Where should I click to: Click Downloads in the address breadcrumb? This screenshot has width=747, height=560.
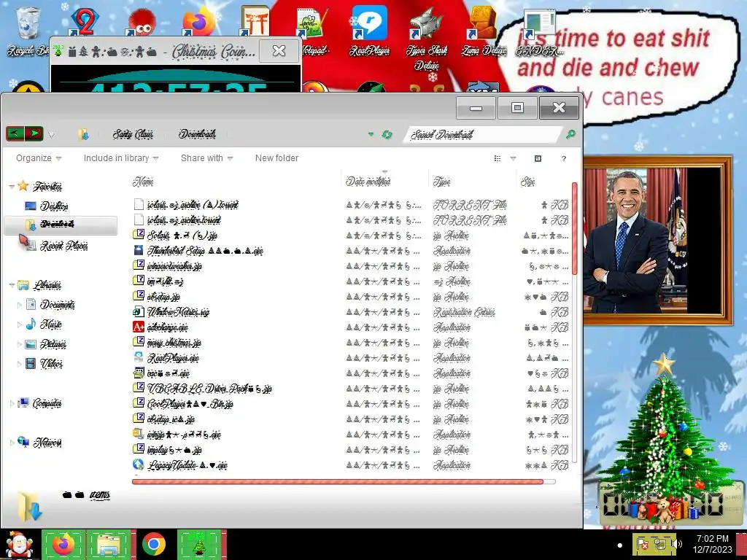(197, 134)
